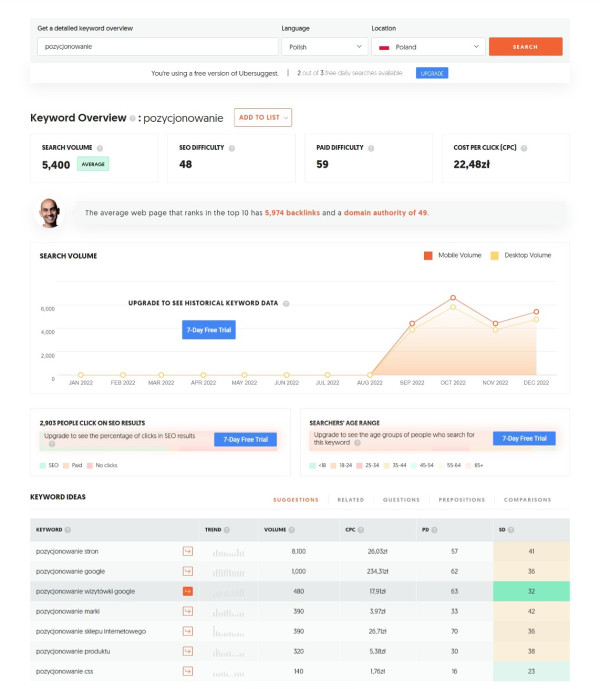Open the Location dropdown showing Poland

click(426, 47)
